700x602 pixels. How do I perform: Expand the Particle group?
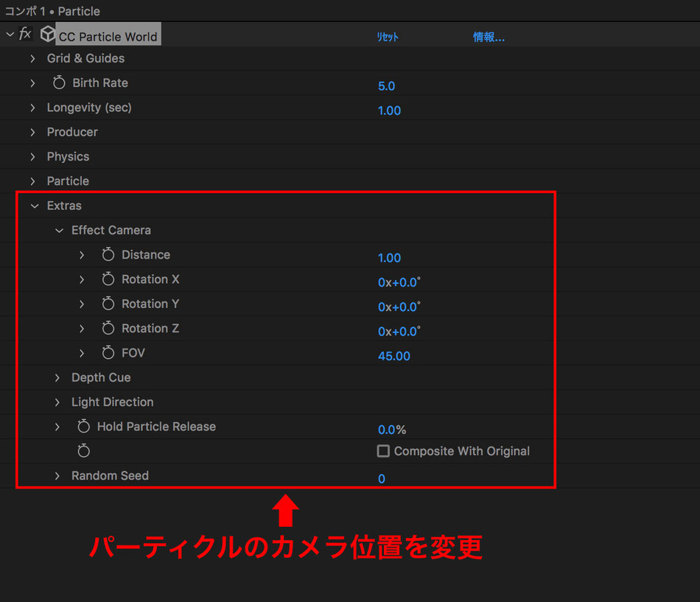tap(32, 181)
